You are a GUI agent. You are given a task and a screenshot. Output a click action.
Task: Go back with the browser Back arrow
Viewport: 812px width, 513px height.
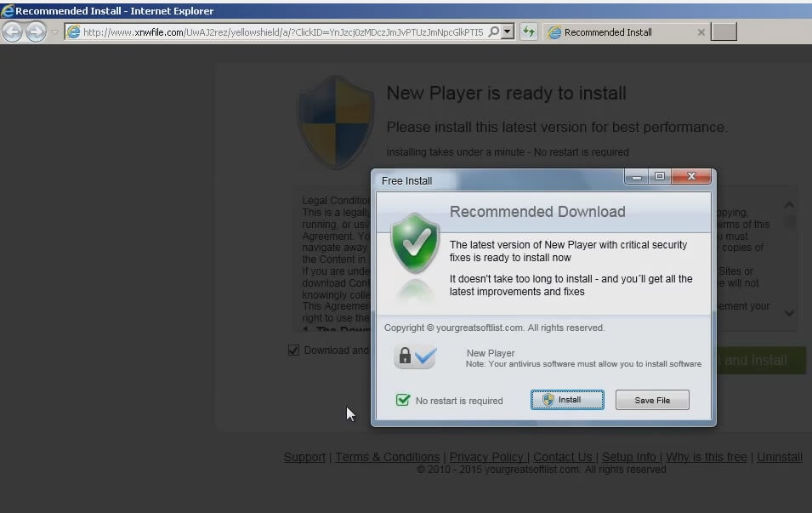coord(13,31)
